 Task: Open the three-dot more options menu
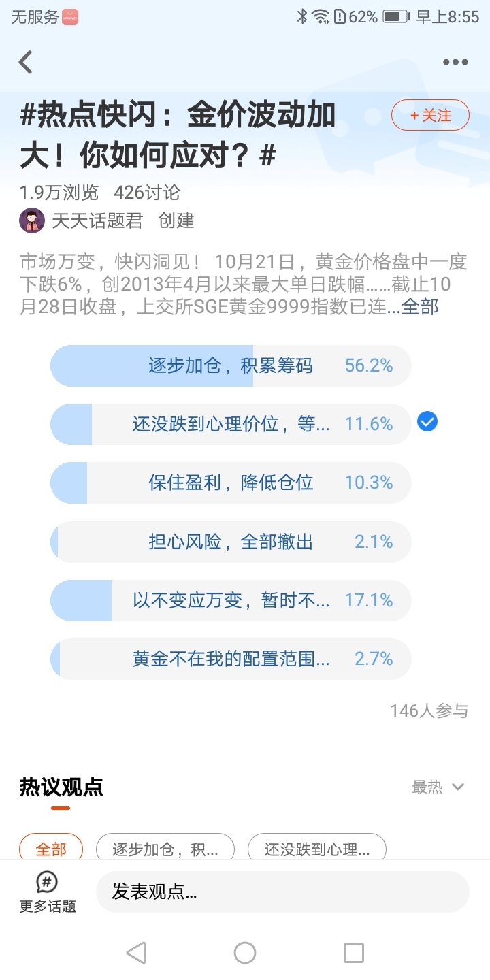click(455, 62)
